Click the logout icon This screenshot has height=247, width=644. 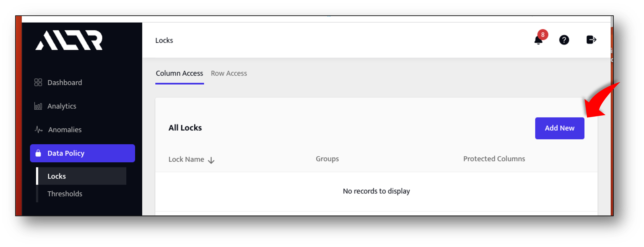591,40
